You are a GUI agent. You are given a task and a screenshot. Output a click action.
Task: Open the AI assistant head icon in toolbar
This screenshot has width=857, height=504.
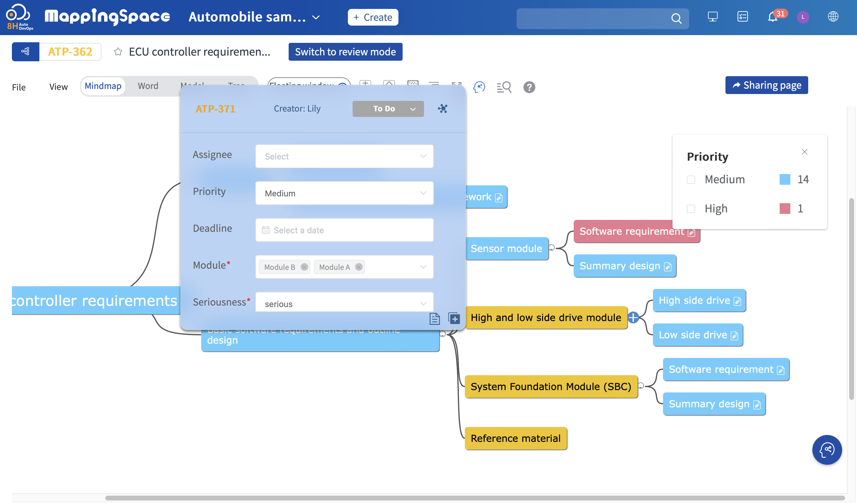pos(479,87)
